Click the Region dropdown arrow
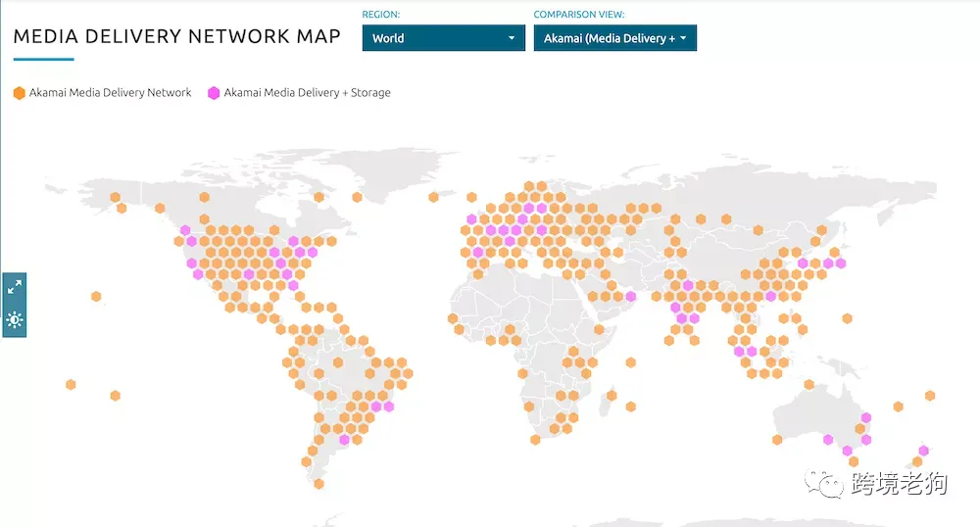980x527 pixels. (x=512, y=38)
